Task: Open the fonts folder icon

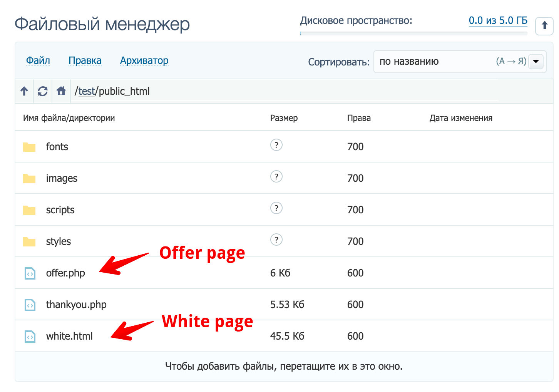Action: pos(29,146)
